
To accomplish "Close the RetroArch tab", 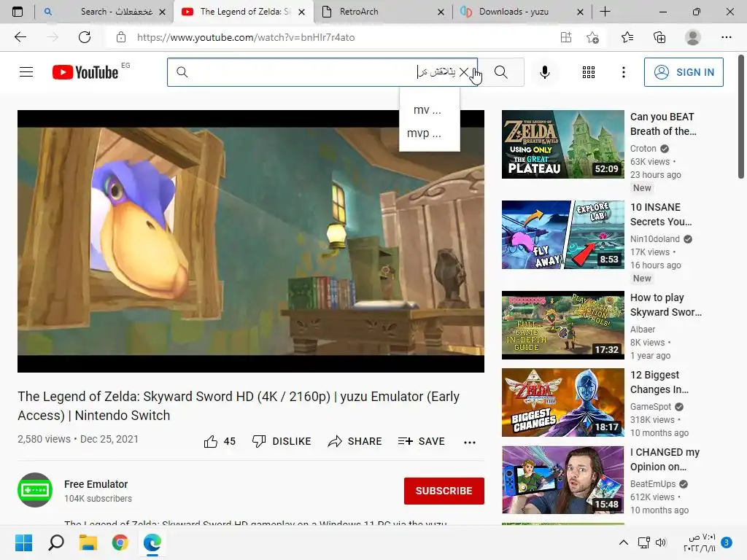I will [x=441, y=12].
